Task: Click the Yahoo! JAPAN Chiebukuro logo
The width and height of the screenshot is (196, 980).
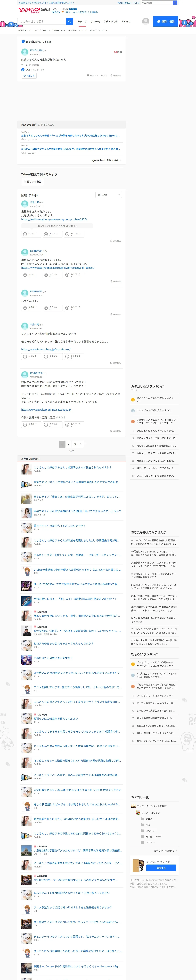Action: pyautogui.click(x=33, y=10)
